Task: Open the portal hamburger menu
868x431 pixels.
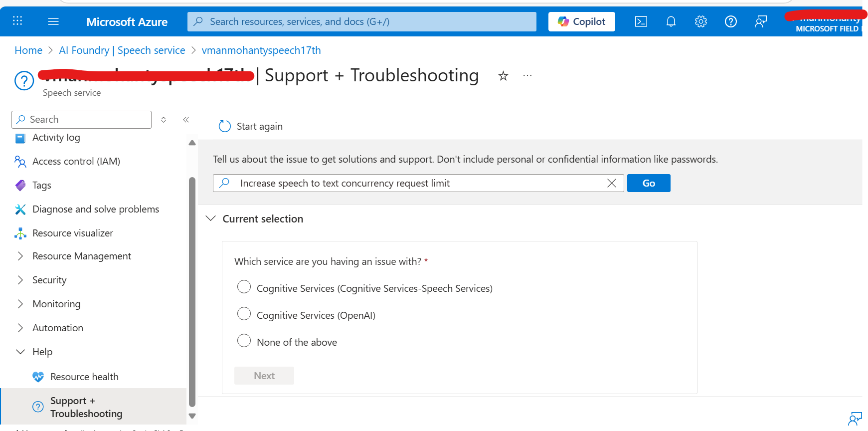Action: [x=53, y=21]
